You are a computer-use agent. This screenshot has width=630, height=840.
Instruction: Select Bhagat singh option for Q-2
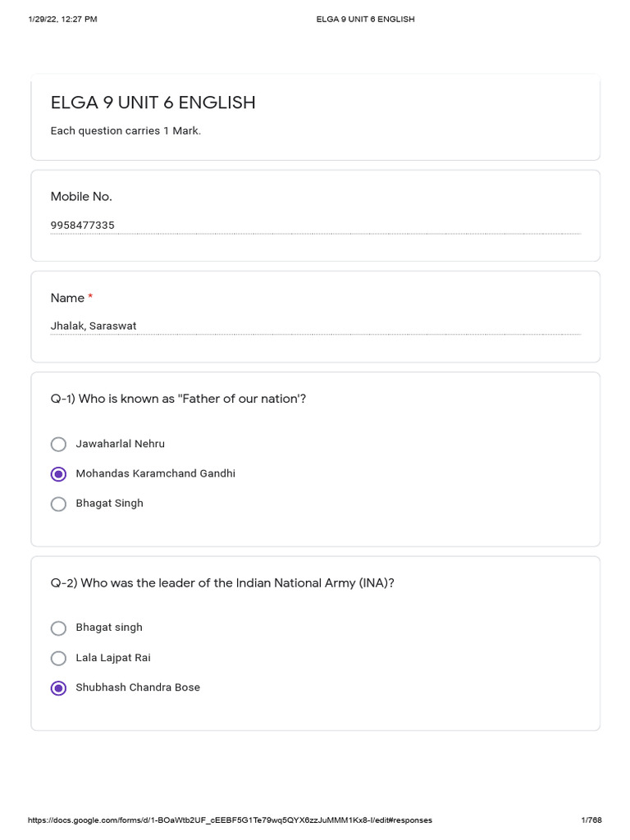coord(58,628)
